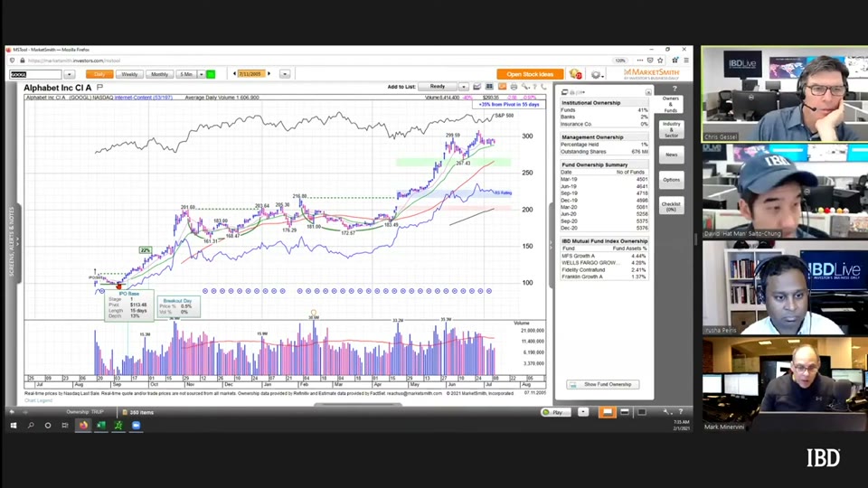This screenshot has height=488, width=868.
Task: Open Zoom from the taskbar
Action: (x=137, y=425)
